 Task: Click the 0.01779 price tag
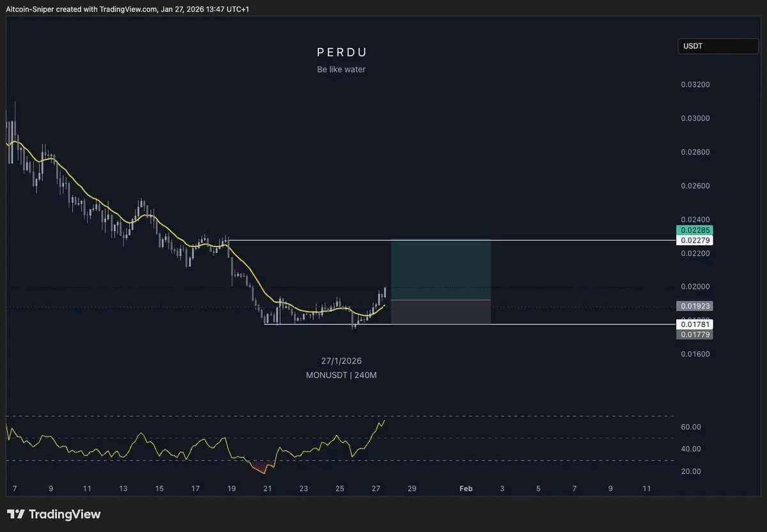694,335
